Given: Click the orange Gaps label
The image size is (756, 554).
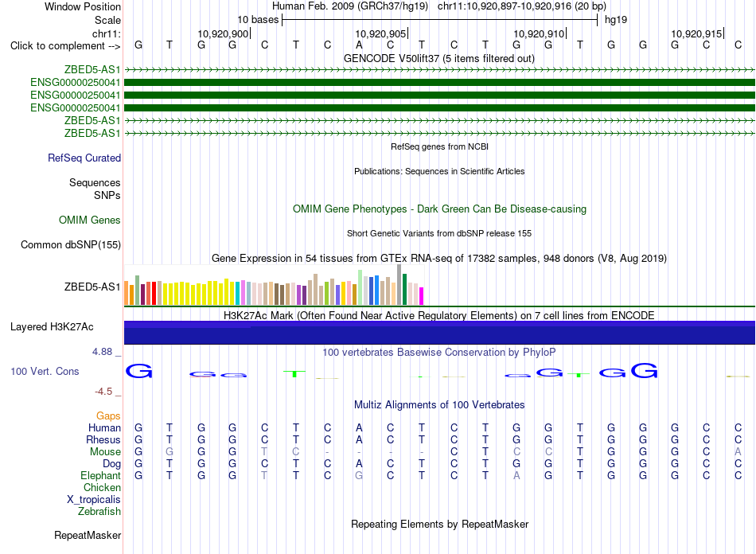Looking at the screenshot, I should (108, 416).
